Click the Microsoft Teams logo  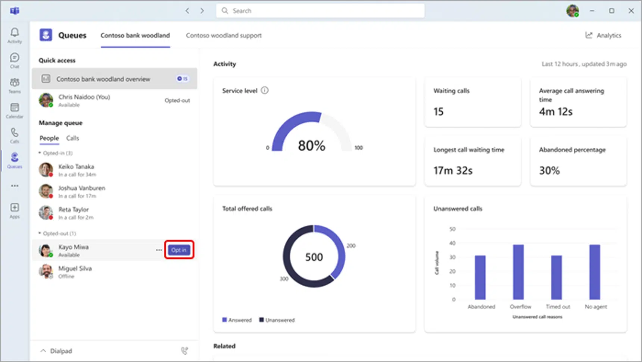point(15,11)
